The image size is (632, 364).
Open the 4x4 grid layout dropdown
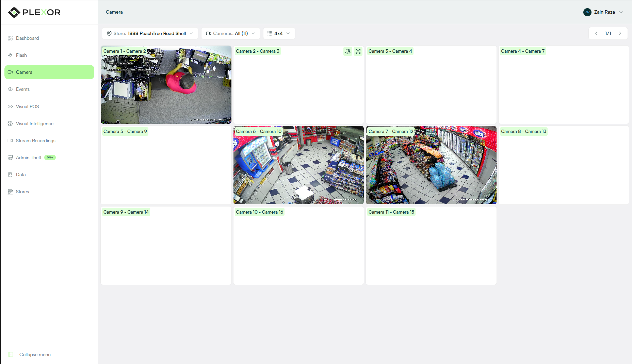279,33
